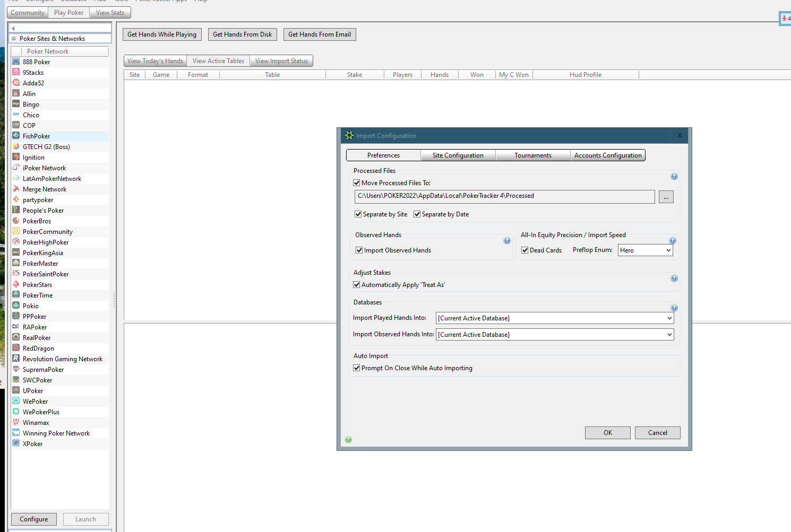
Task: Toggle Separate by Date checkbox
Action: [417, 214]
